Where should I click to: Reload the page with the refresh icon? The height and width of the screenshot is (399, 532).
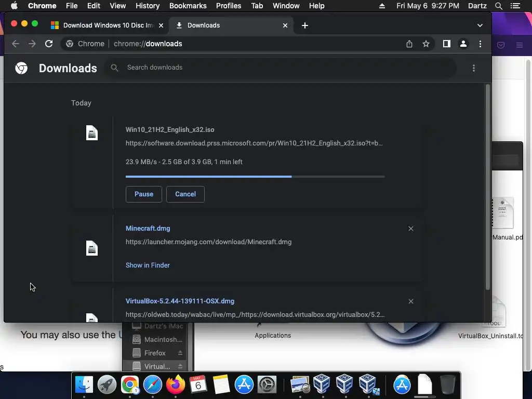pos(49,44)
